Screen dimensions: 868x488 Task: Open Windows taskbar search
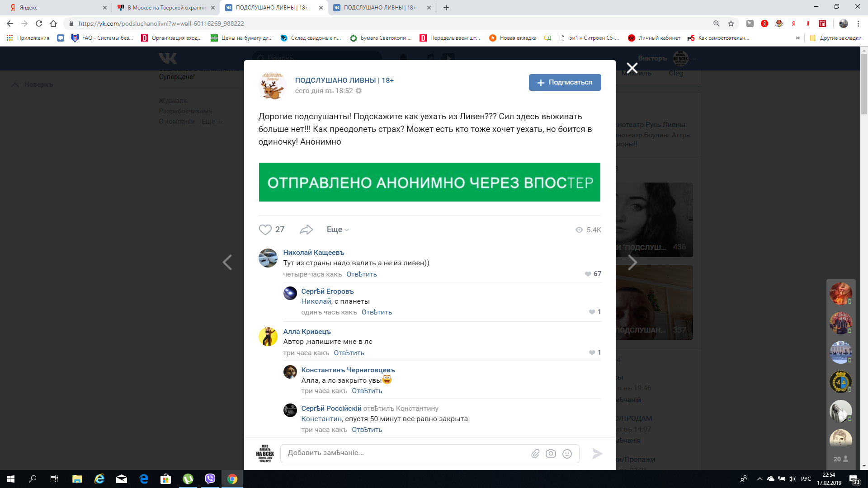tap(33, 479)
